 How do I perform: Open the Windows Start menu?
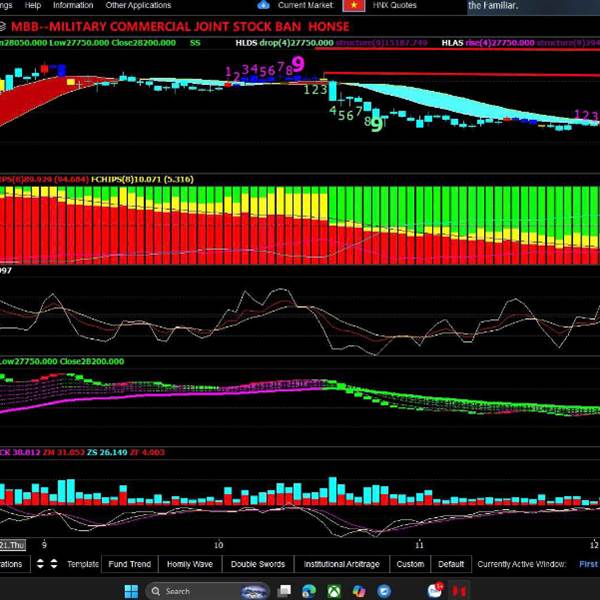pos(131,591)
